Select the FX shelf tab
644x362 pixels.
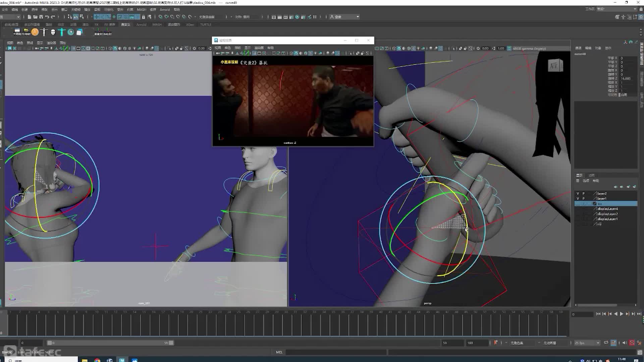(97, 24)
